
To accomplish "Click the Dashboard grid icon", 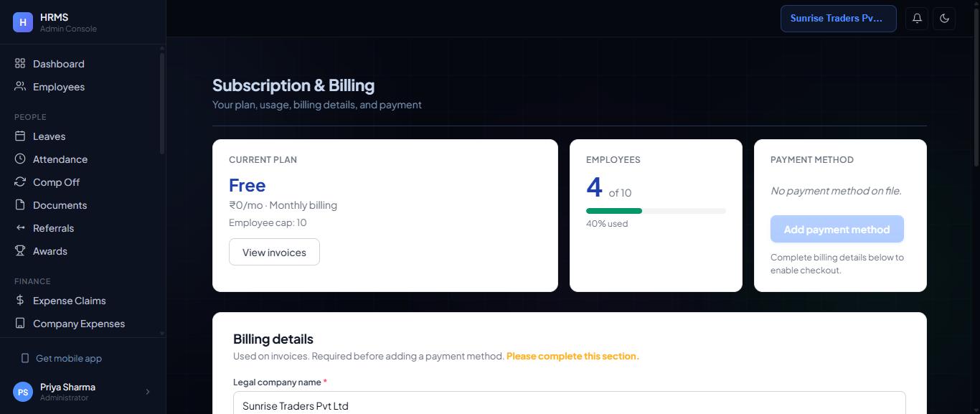I will (x=20, y=64).
